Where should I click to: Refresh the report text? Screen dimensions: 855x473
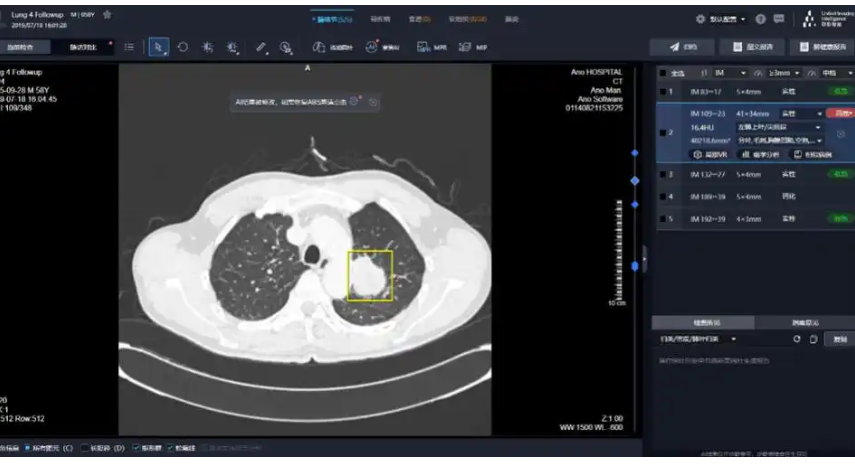click(x=797, y=339)
